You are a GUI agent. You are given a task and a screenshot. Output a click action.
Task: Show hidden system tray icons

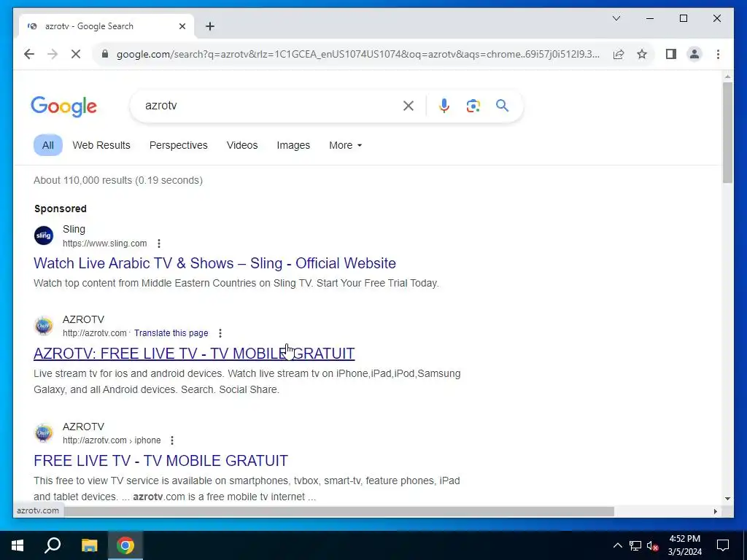(617, 545)
